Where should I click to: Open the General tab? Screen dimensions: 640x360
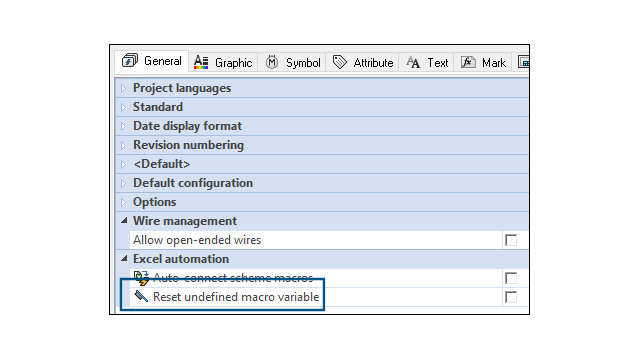coord(152,61)
